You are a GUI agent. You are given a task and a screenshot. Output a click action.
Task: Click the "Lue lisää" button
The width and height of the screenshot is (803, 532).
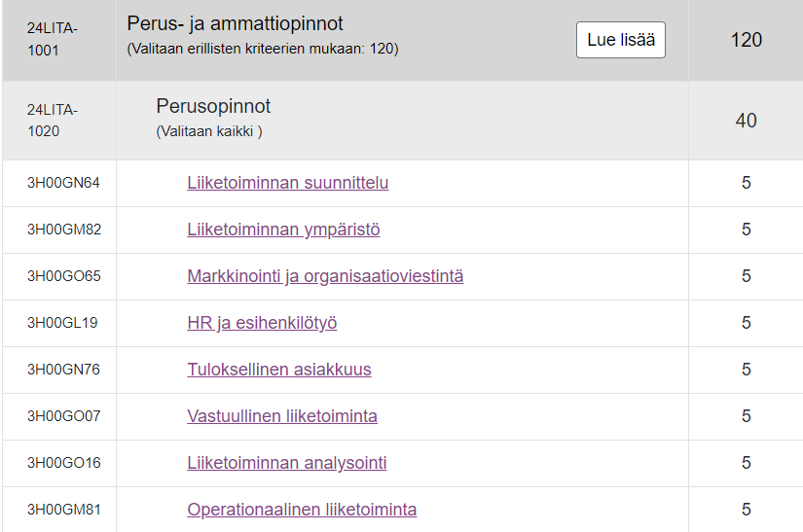(x=621, y=40)
